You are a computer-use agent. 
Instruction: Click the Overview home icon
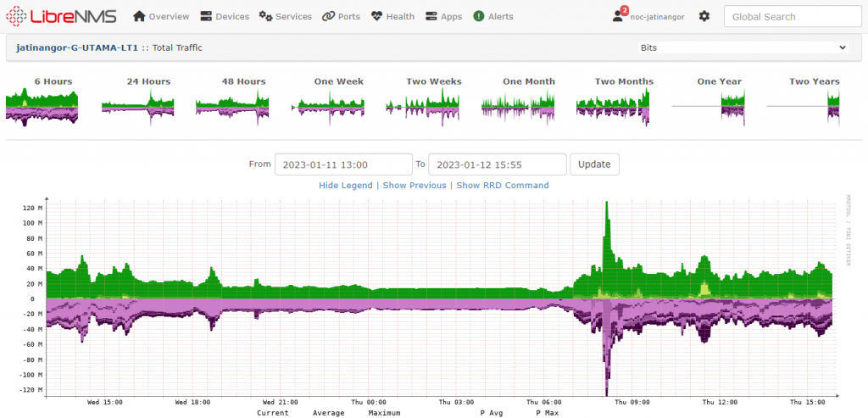(140, 16)
